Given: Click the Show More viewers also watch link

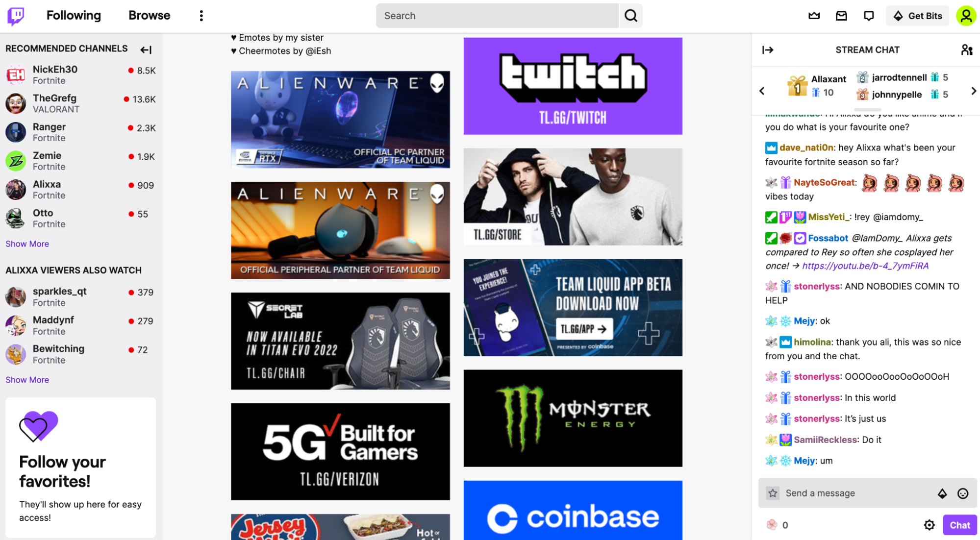Looking at the screenshot, I should pos(27,379).
